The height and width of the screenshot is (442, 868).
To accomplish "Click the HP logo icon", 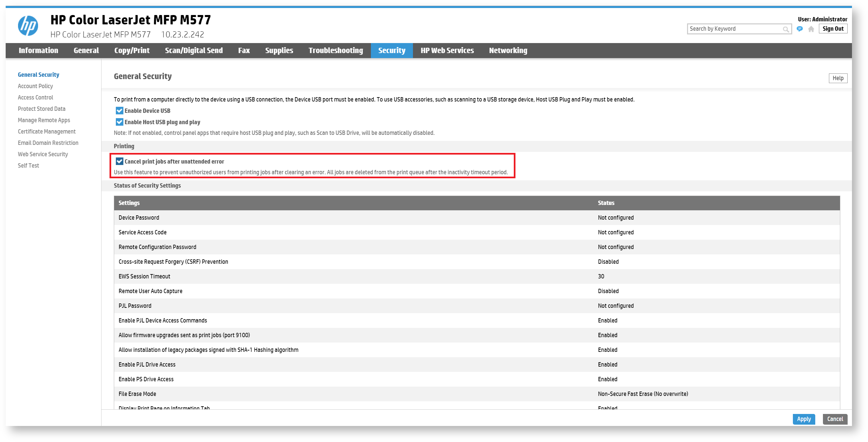I will (28, 26).
